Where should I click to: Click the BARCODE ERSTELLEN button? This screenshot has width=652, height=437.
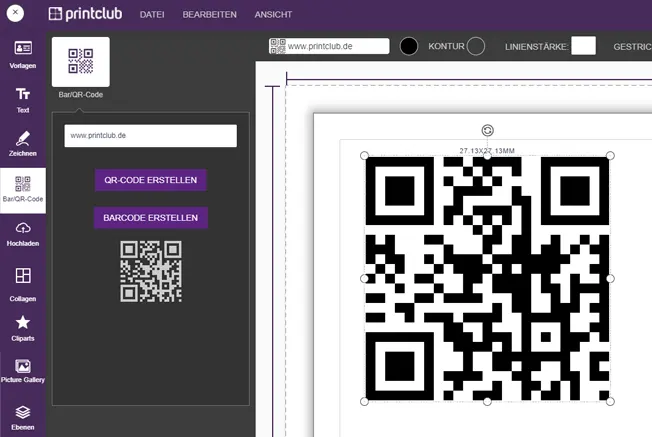[x=151, y=217]
